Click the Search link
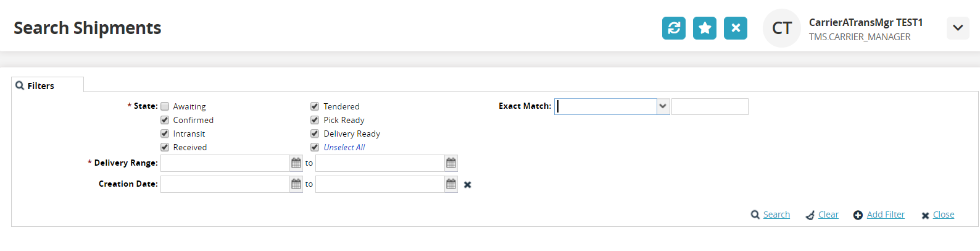 [776, 215]
